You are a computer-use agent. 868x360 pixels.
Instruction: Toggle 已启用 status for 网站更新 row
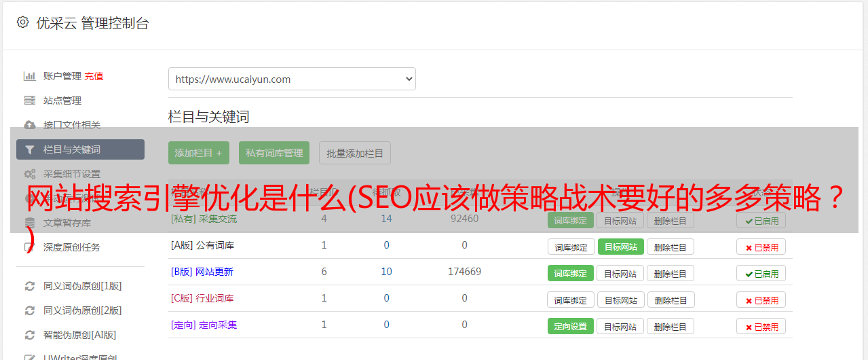coord(761,273)
